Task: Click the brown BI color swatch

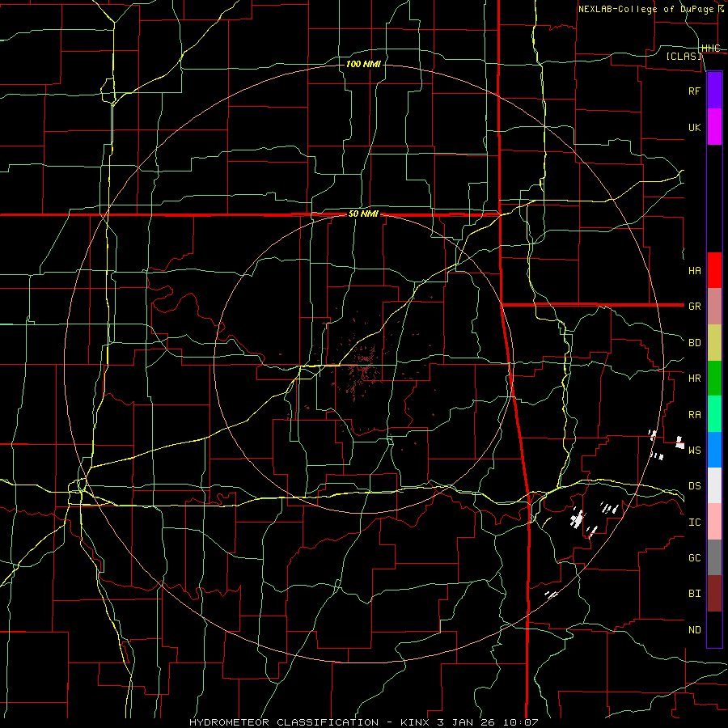Action: coord(714,594)
